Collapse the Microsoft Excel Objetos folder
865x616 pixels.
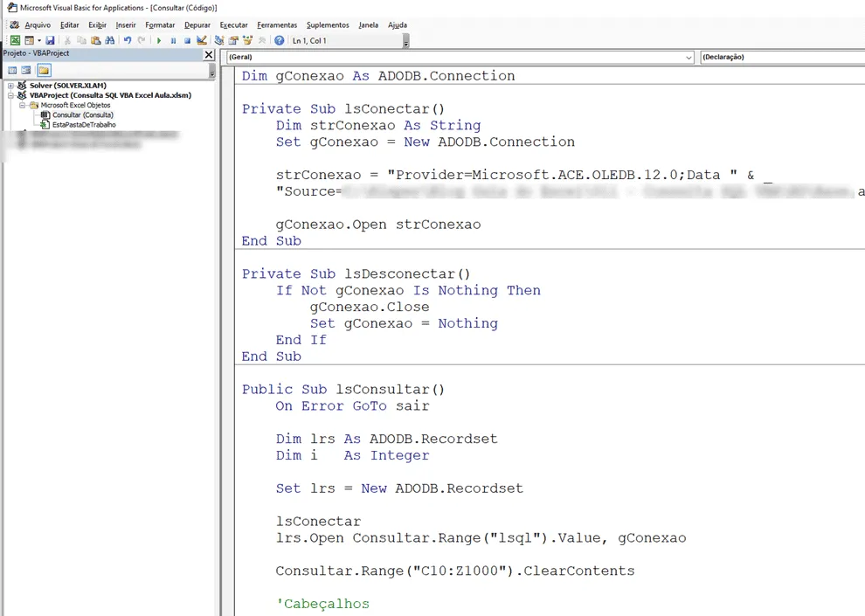pyautogui.click(x=22, y=105)
